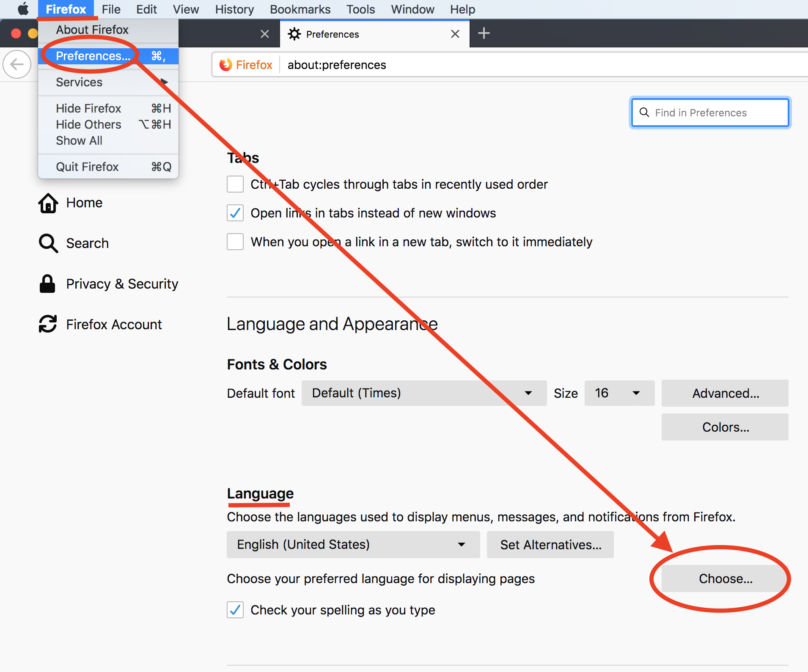808x672 pixels.
Task: Click the Firefox logo in address bar
Action: pyautogui.click(x=226, y=65)
